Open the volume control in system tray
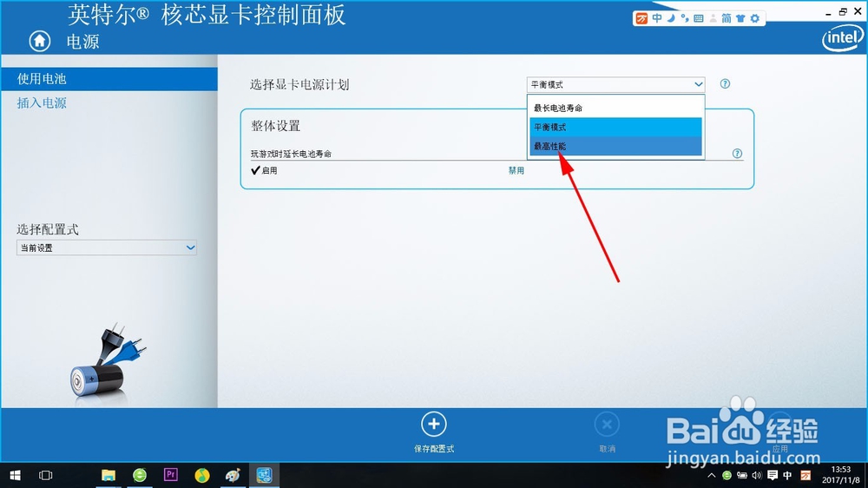Image resolution: width=868 pixels, height=488 pixels. click(x=757, y=476)
